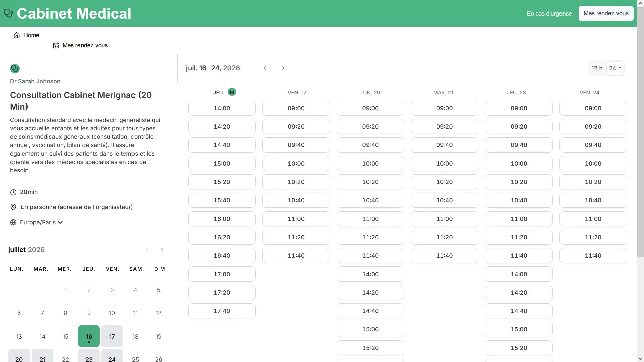
Task: Select July 20 in mini calendar
Action: (19, 356)
